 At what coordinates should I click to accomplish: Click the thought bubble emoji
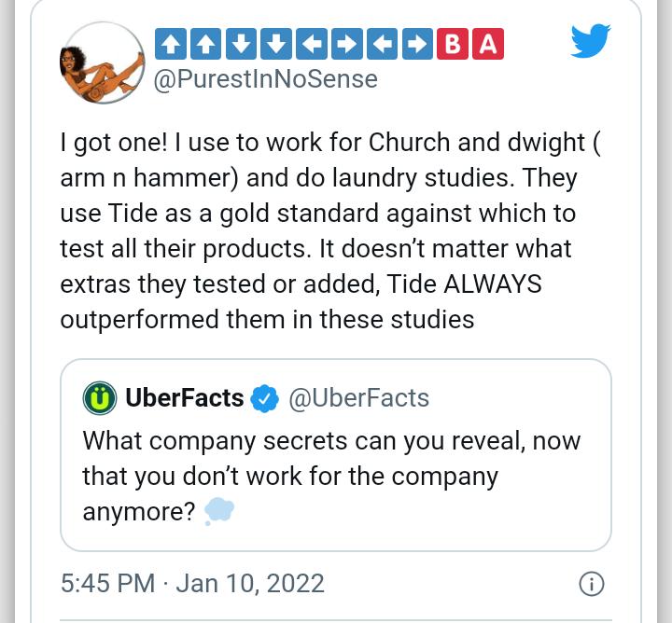pyautogui.click(x=219, y=511)
